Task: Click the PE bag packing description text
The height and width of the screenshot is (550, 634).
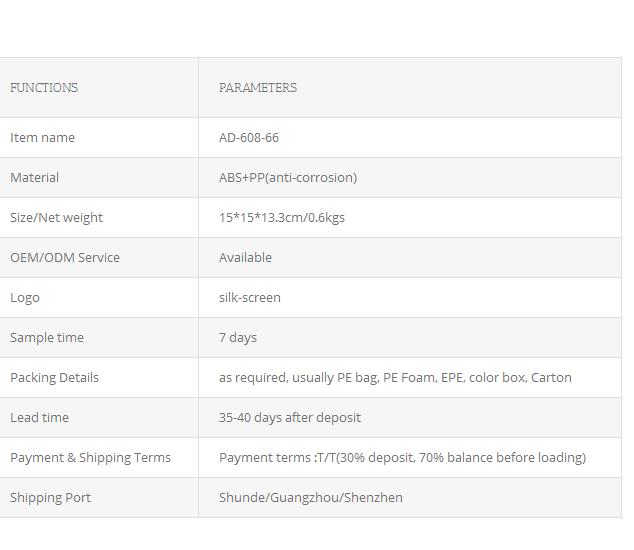Action: [395, 378]
